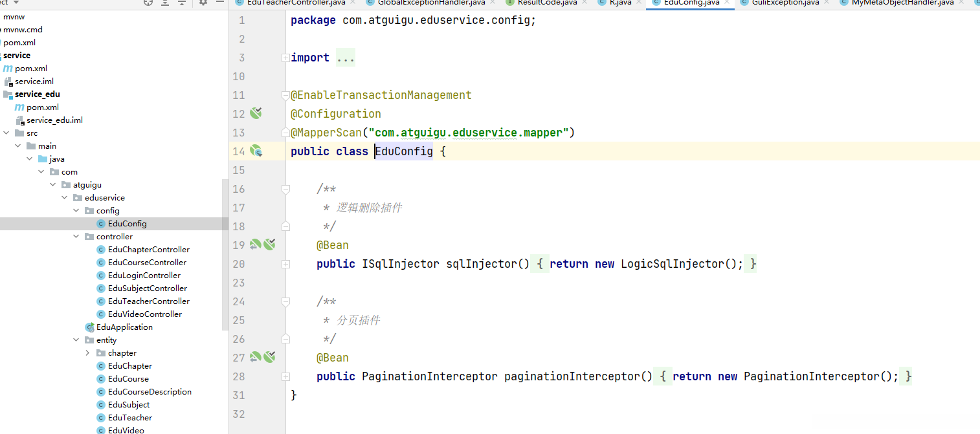This screenshot has height=434, width=980.
Task: Select EduSubject entity in project tree
Action: [129, 405]
